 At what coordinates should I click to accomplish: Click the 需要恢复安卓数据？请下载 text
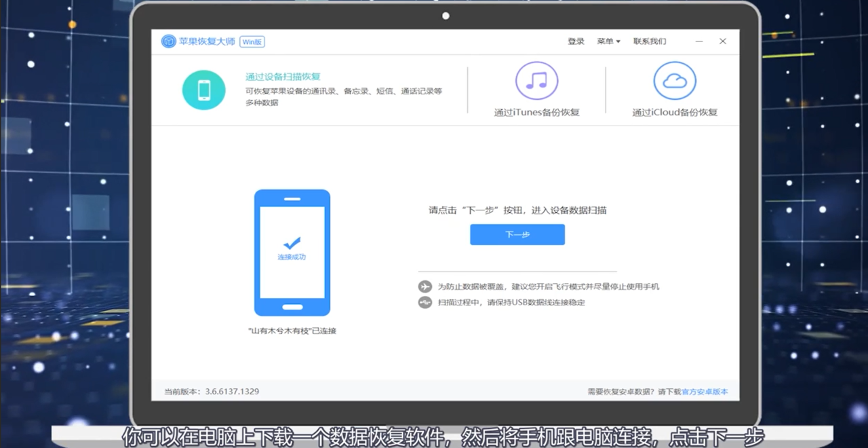[x=634, y=392]
